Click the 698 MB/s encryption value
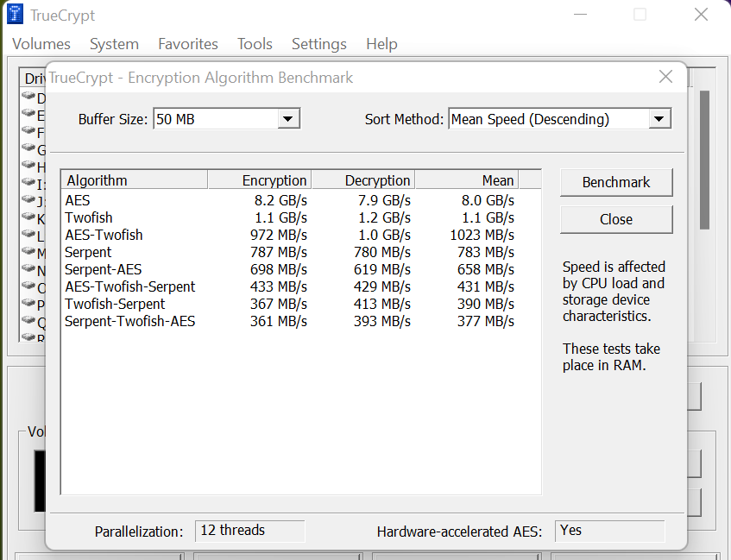 point(278,269)
